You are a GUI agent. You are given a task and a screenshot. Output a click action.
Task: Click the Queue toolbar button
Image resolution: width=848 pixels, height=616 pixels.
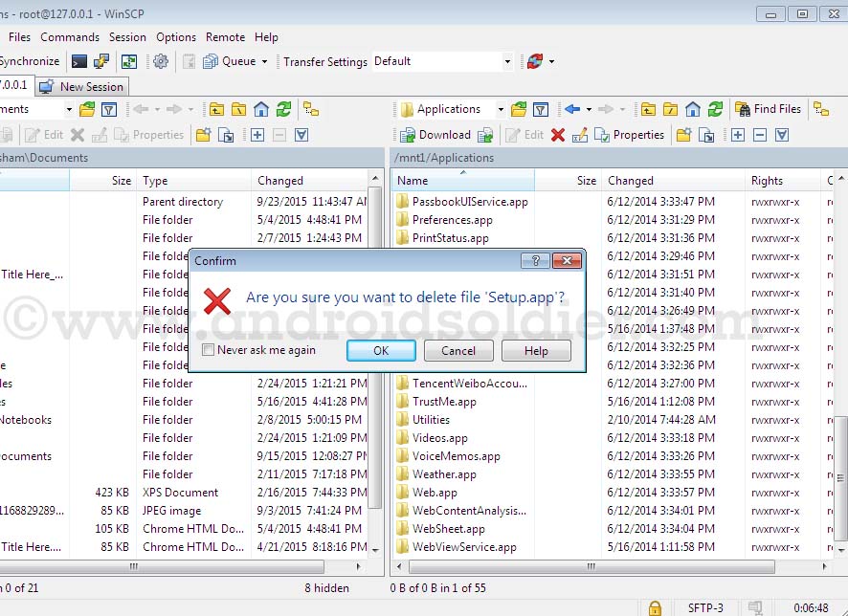(x=230, y=61)
